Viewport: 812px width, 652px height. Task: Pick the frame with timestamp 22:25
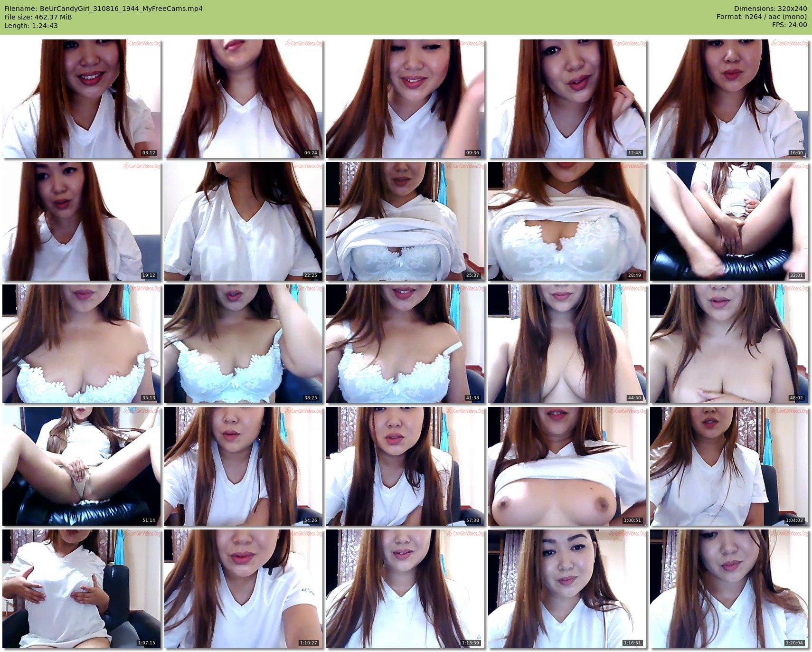(244, 221)
